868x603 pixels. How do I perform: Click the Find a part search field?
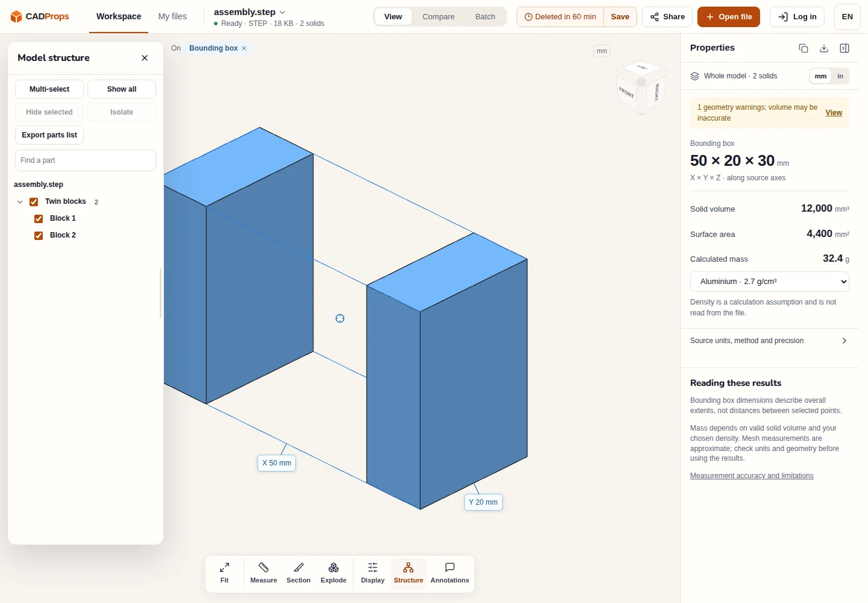[86, 160]
